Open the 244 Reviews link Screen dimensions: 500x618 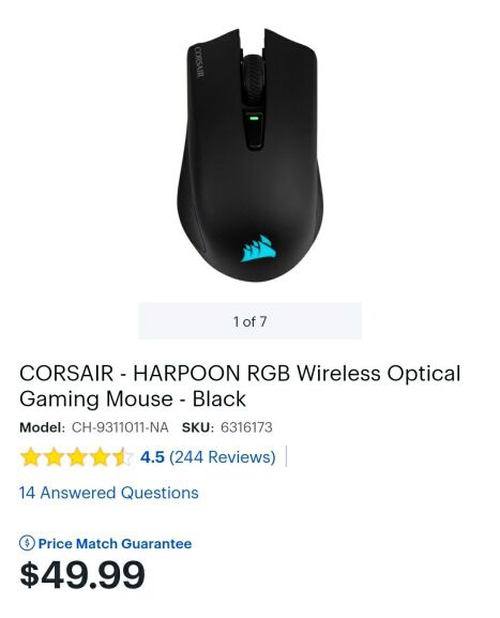(x=222, y=457)
